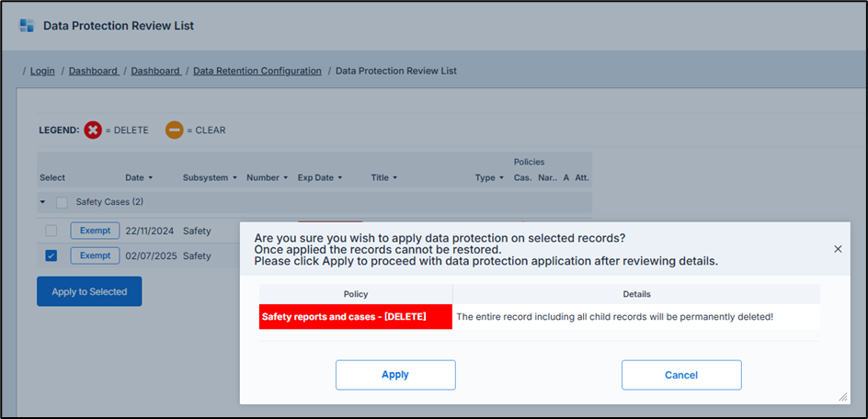Click the app logo beside Data Protection Review List
Image resolution: width=868 pixels, height=419 pixels.
[27, 26]
